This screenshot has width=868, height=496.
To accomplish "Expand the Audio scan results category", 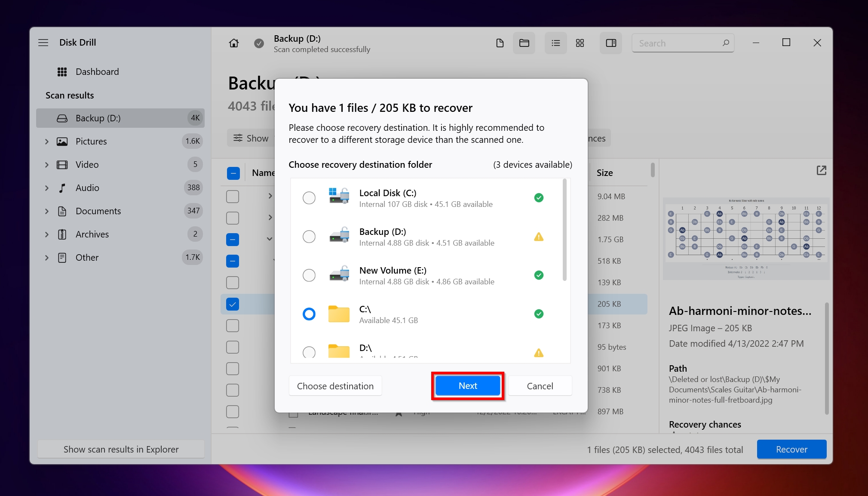I will click(48, 188).
